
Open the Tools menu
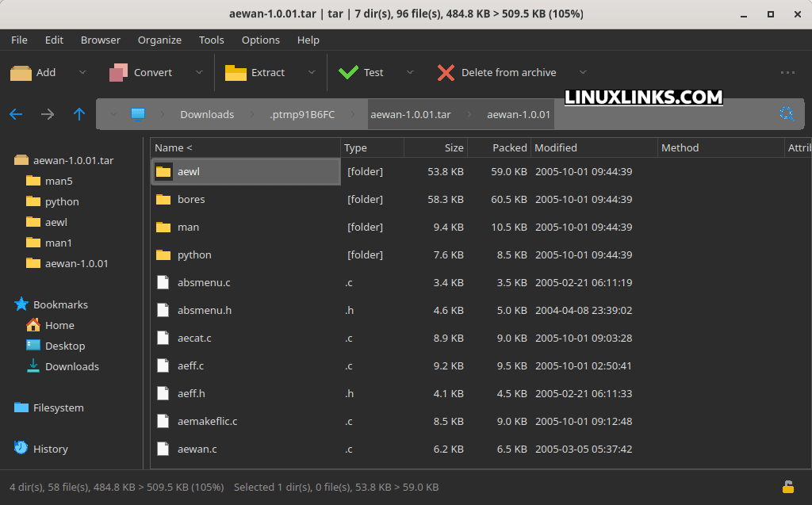point(211,40)
